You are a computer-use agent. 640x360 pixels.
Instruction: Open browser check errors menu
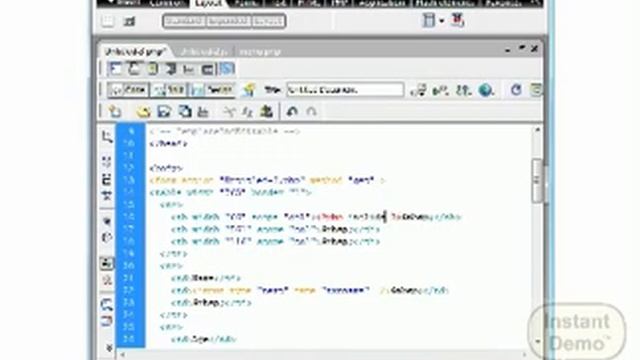pos(440,90)
